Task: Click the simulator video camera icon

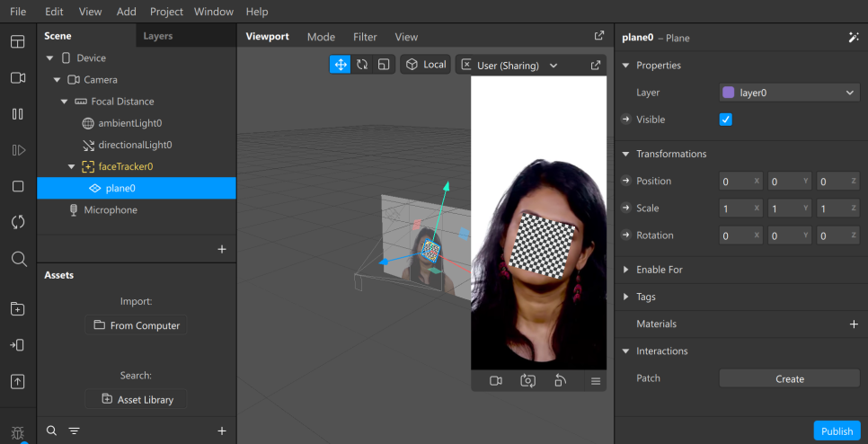Action: tap(496, 381)
